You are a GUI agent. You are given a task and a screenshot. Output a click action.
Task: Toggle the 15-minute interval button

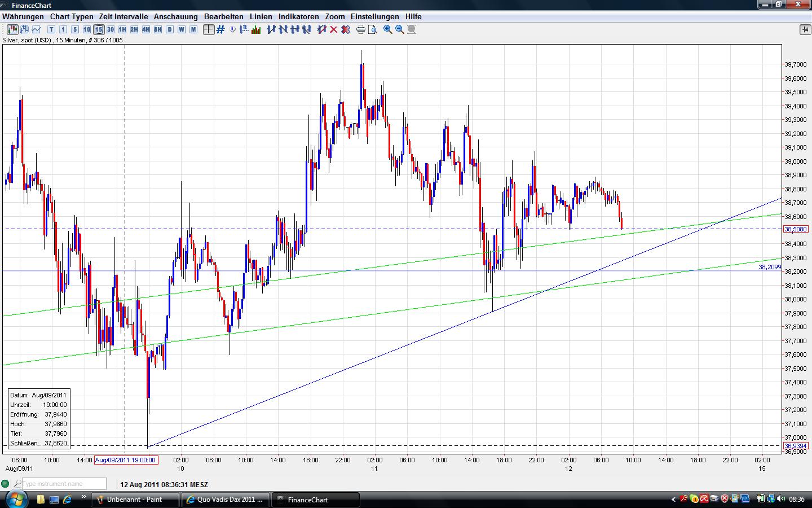coord(99,29)
